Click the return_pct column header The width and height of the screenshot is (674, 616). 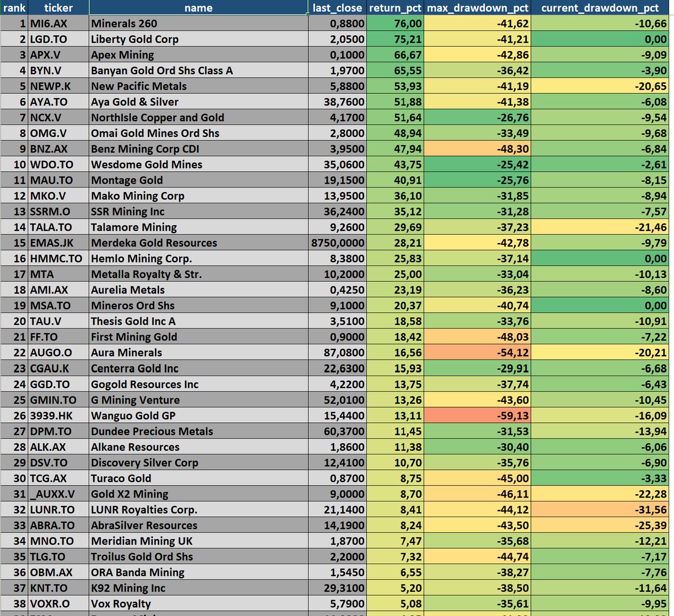click(395, 8)
